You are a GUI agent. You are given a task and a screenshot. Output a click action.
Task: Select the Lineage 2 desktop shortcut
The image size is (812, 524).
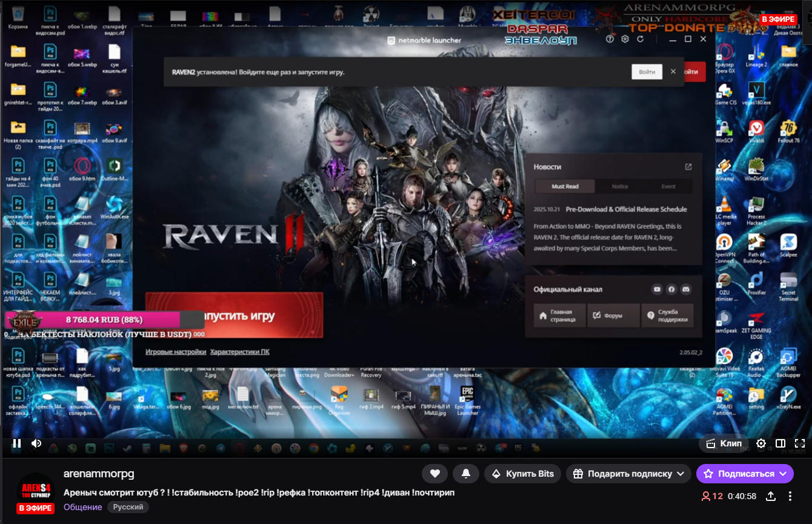click(x=756, y=55)
